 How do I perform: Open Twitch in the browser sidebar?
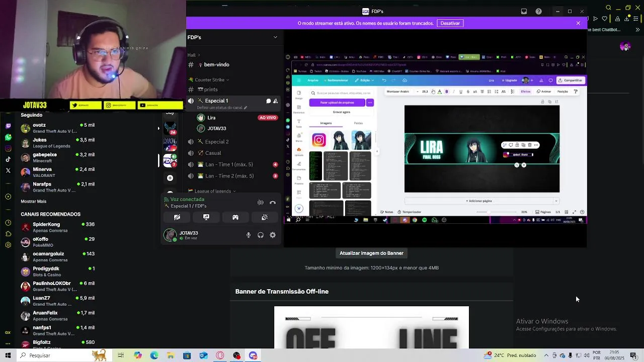(x=8, y=126)
